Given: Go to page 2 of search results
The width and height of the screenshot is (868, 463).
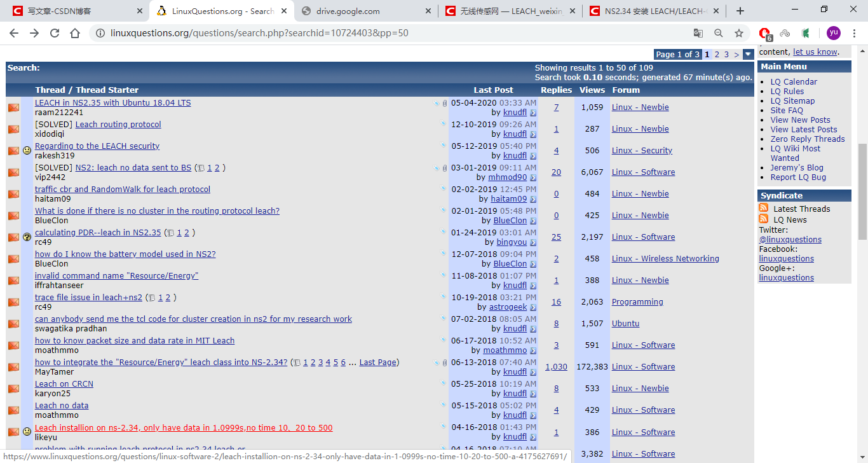Looking at the screenshot, I should 717,54.
